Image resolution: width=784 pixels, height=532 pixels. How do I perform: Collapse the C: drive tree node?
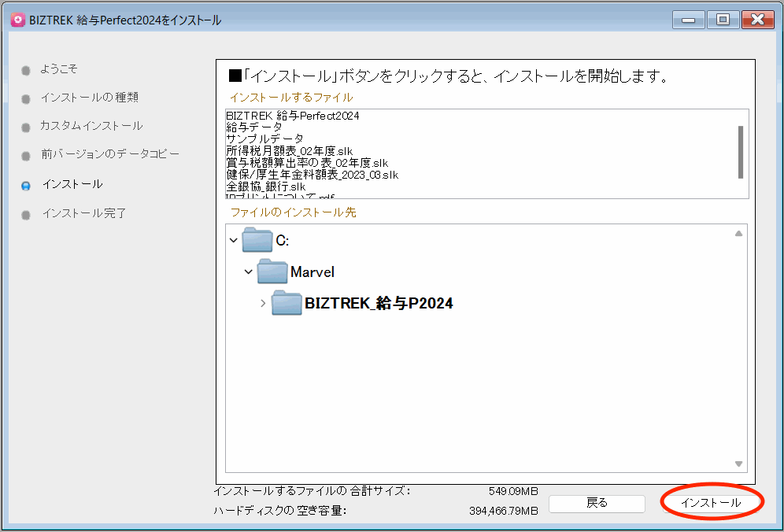click(234, 241)
